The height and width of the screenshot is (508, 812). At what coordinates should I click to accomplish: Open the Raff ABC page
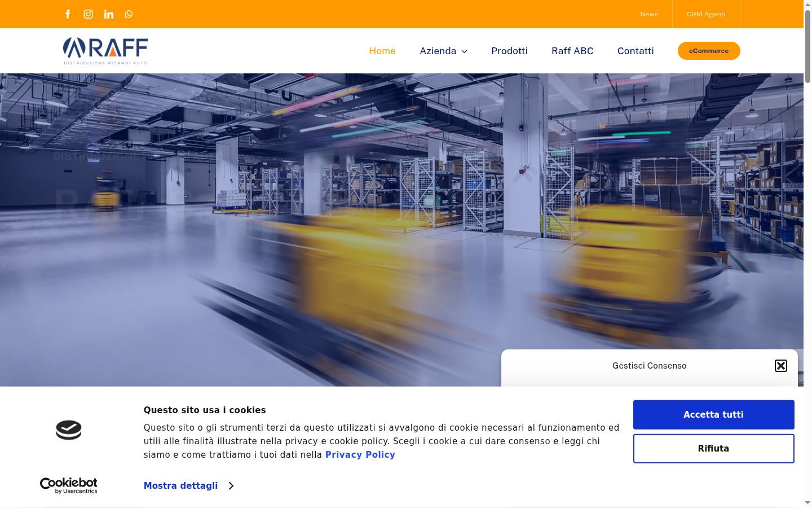(572, 51)
